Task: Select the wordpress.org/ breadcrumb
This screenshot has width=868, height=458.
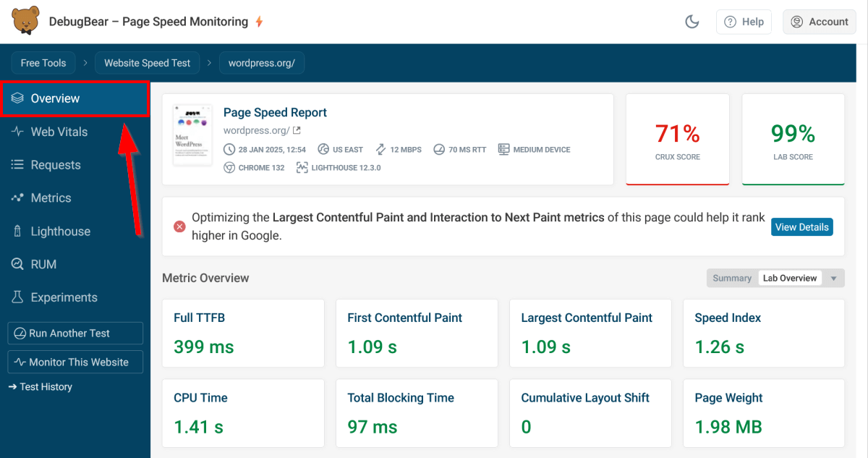Action: (x=262, y=63)
